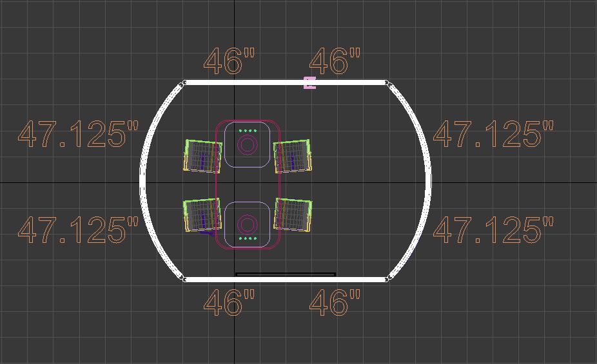Select the green dots in the upper place setting
This screenshot has width=597, height=364.
tap(247, 131)
